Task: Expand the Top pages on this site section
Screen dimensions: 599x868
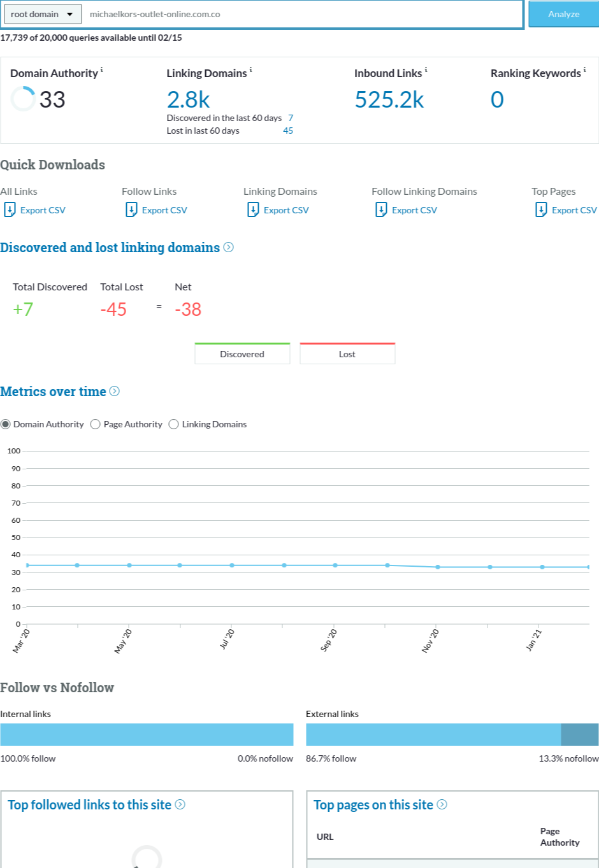Action: pyautogui.click(x=442, y=805)
